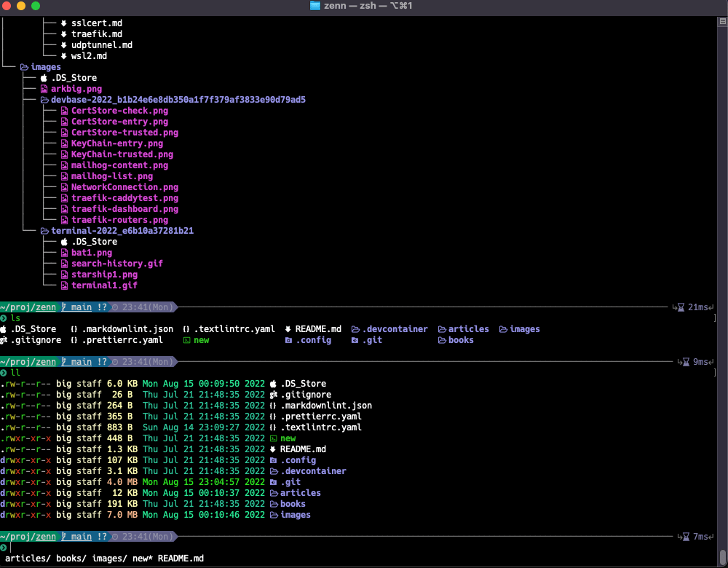Click the shell script icon beside new in ls output

click(x=186, y=340)
